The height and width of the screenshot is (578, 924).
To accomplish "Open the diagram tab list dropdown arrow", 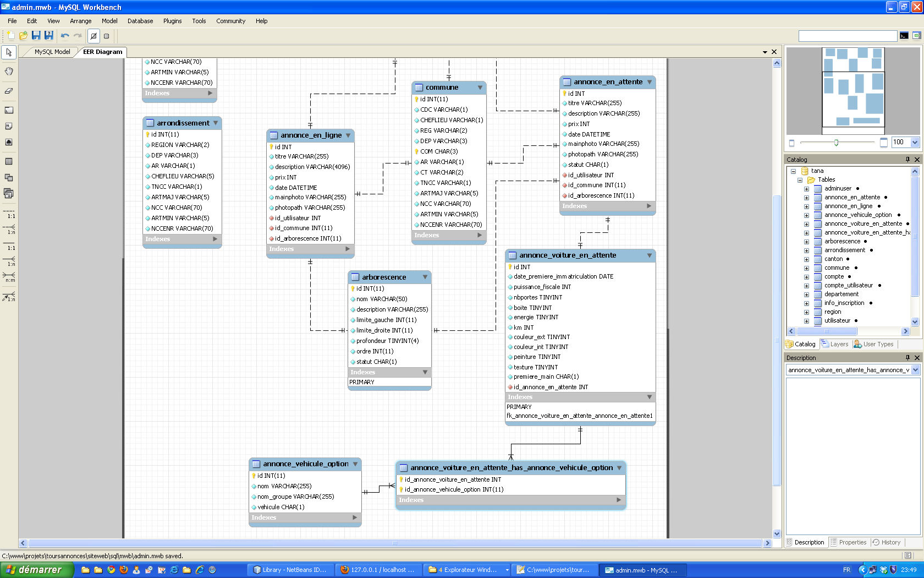I will [x=765, y=52].
